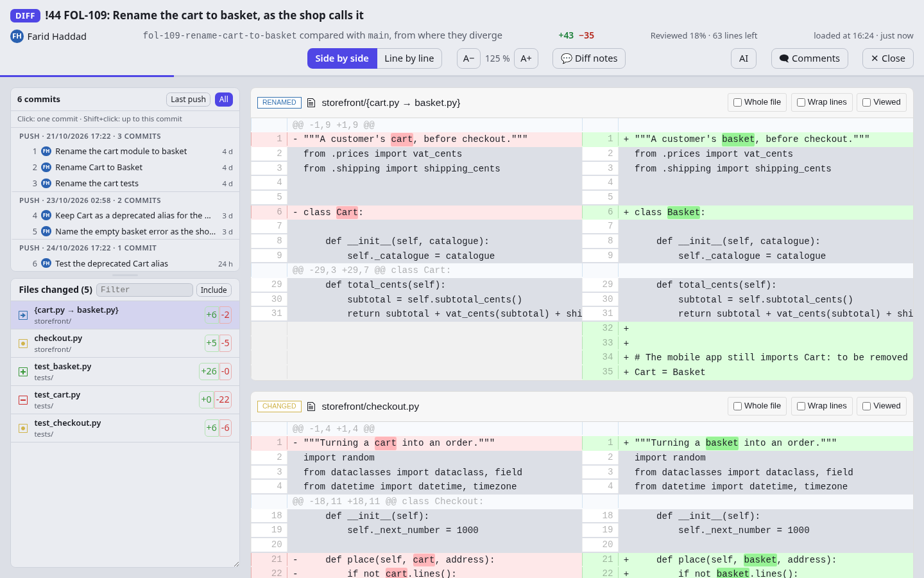This screenshot has width=924, height=578.
Task: Click the CHANGED badge on the checkout.py diff
Action: [x=279, y=407]
